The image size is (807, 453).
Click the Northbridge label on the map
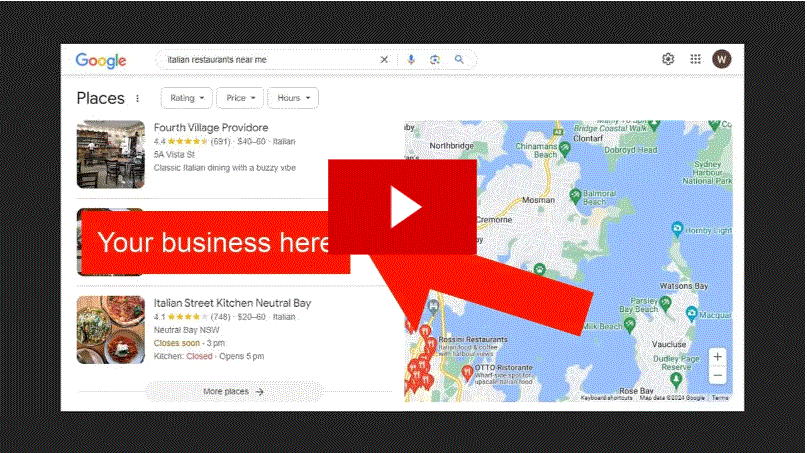click(x=451, y=146)
